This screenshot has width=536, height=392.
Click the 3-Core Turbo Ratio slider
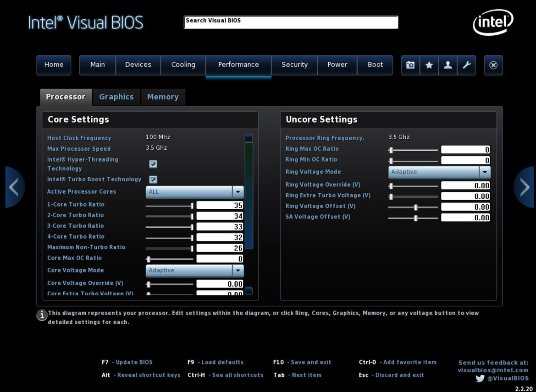pyautogui.click(x=170, y=227)
